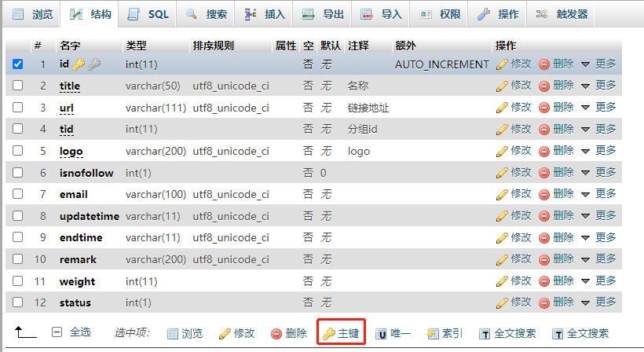Tick the weight column checkbox
Image resolution: width=644 pixels, height=352 pixels.
(x=17, y=281)
